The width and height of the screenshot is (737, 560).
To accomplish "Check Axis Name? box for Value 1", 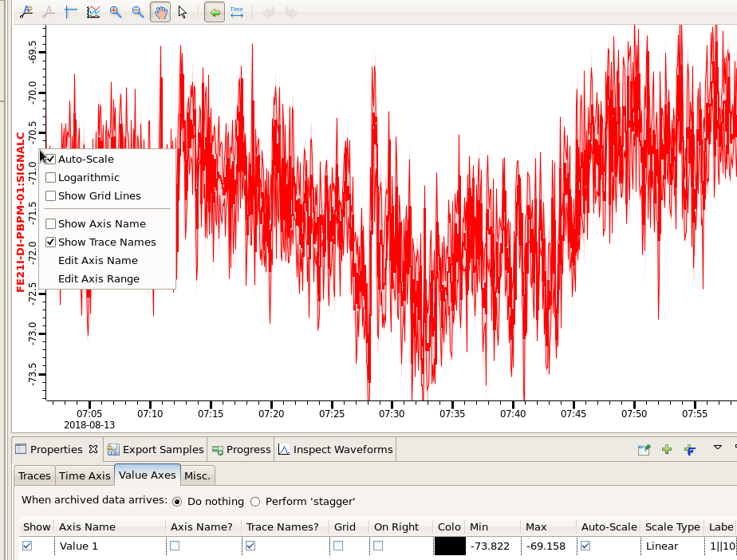I will (x=175, y=546).
